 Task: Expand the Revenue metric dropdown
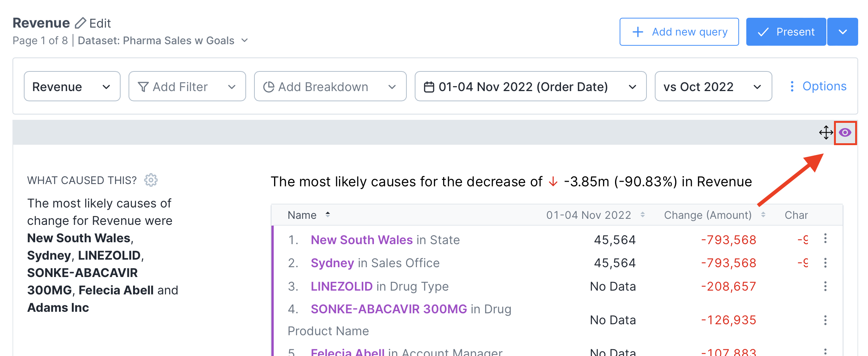click(72, 87)
